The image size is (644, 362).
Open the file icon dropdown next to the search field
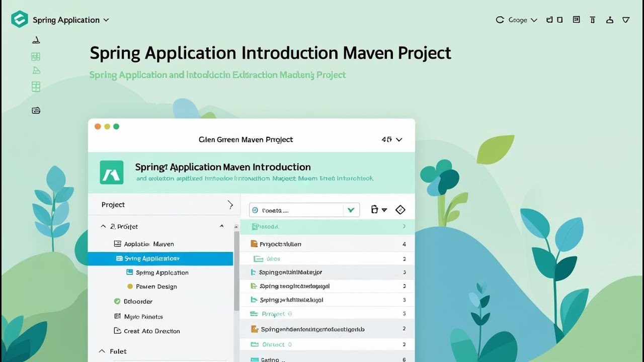(379, 210)
